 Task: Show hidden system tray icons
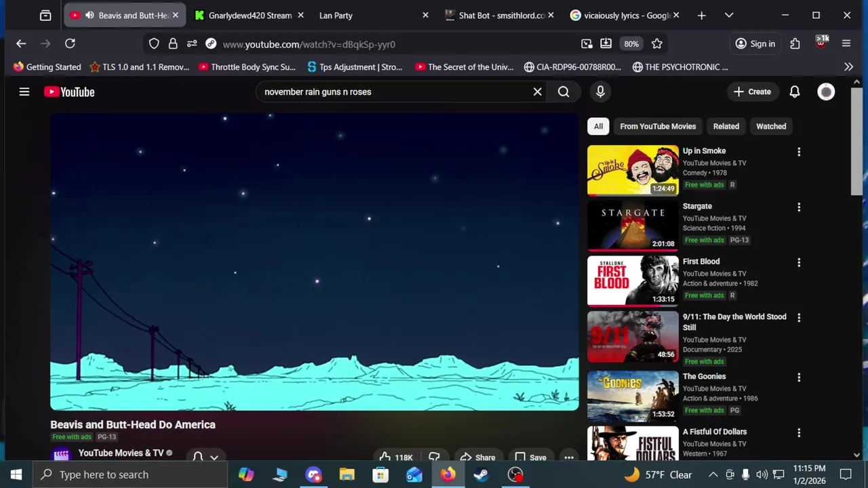point(713,474)
